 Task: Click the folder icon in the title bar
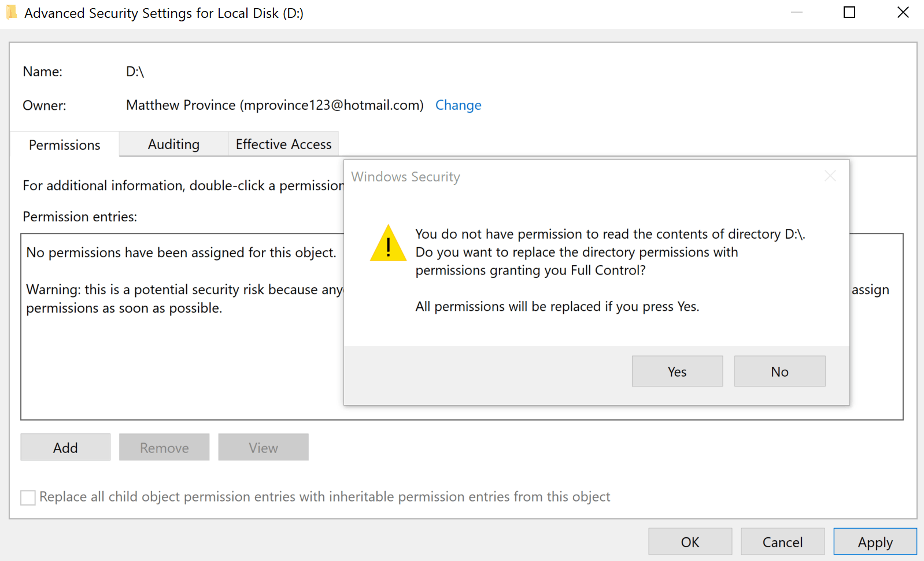click(x=12, y=13)
